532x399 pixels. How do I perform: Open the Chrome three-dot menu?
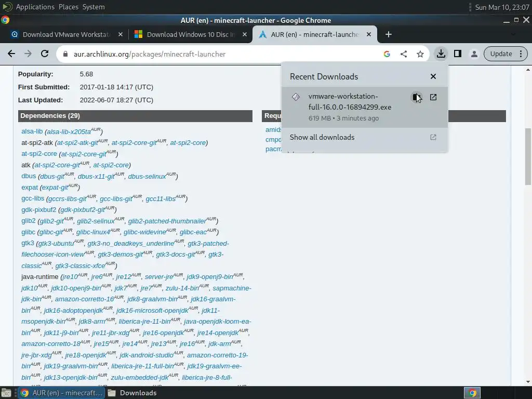521,54
